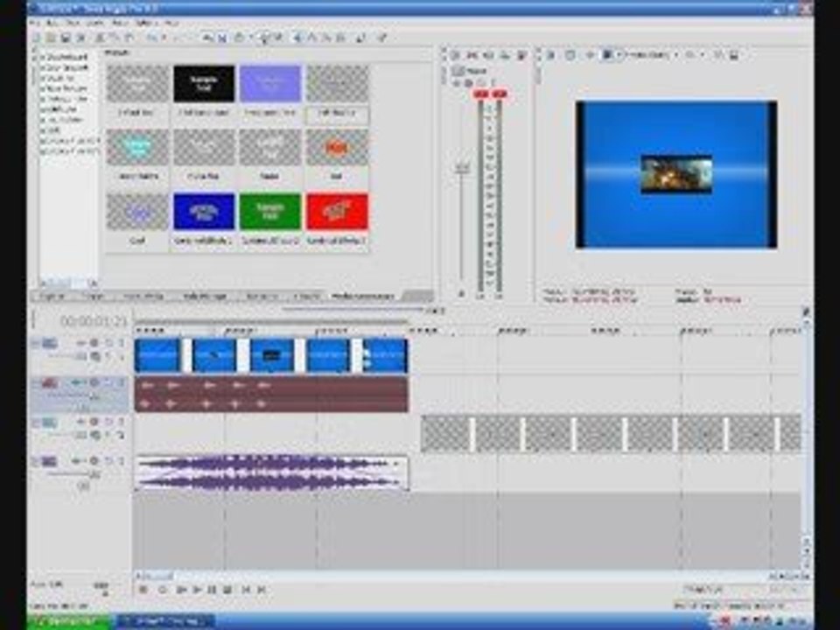Open the View menu
Image resolution: width=840 pixels, height=630 pixels.
[x=73, y=24]
